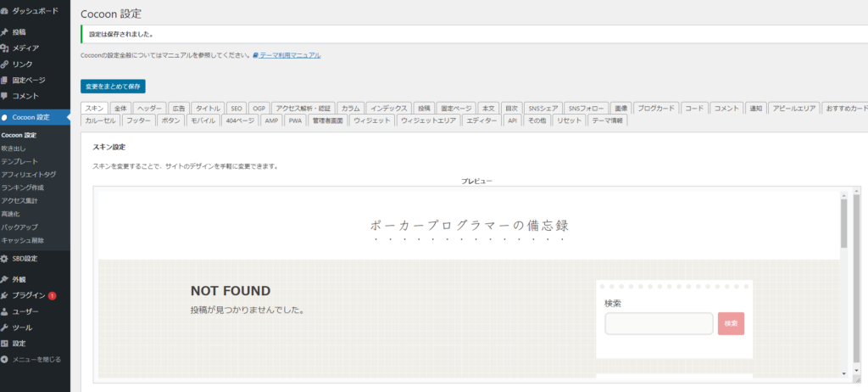Viewport: 868px width, 392px height.
Task: Switch to the PWA tab
Action: click(296, 120)
